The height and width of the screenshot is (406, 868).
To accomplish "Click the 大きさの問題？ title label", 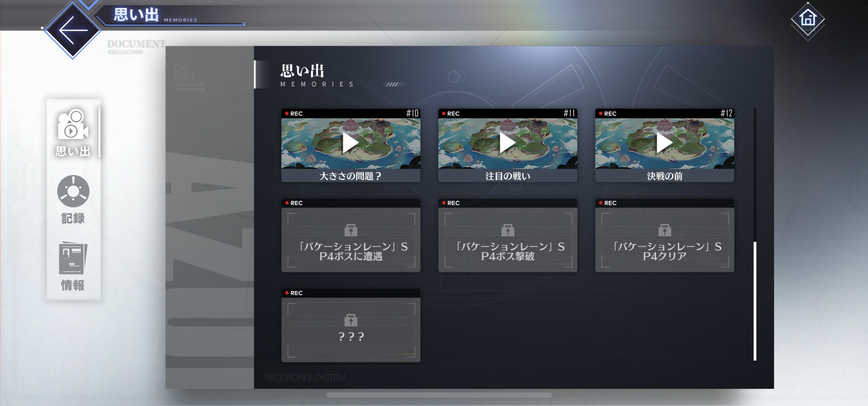I will [x=350, y=176].
